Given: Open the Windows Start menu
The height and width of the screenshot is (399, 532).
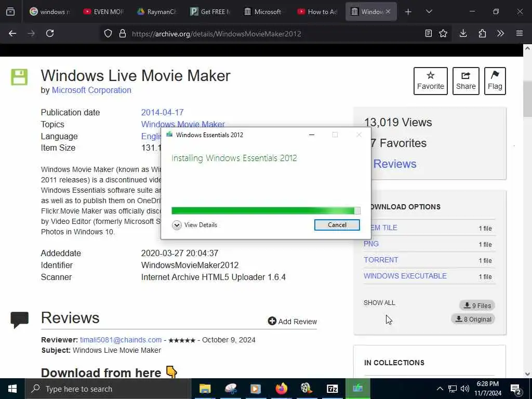Looking at the screenshot, I should tap(12, 389).
